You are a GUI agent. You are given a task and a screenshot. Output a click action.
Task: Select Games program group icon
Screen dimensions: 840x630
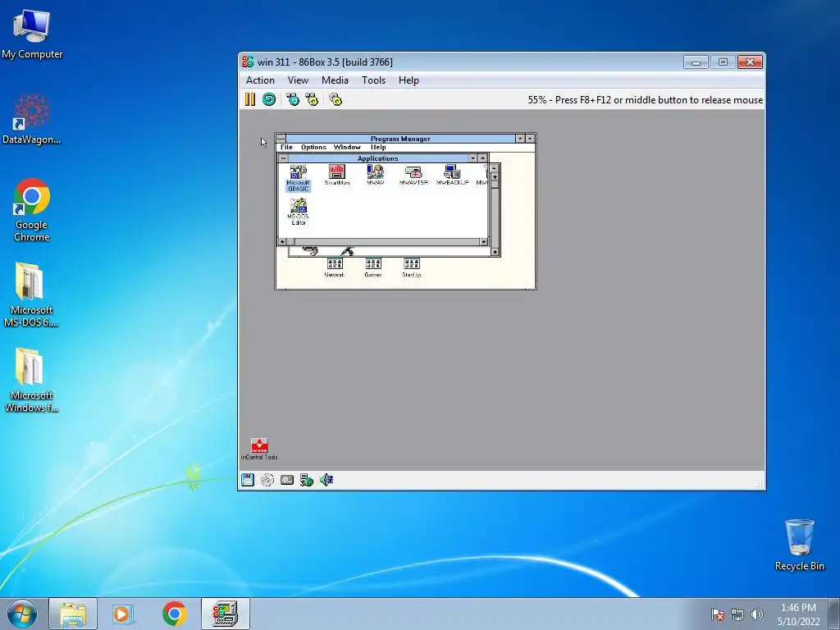373,267
